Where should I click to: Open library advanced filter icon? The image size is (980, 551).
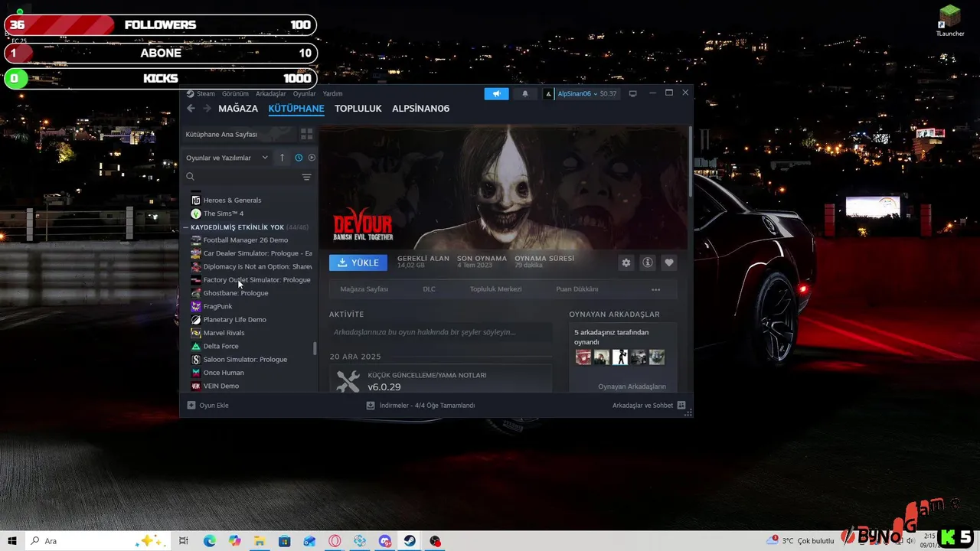pyautogui.click(x=306, y=177)
